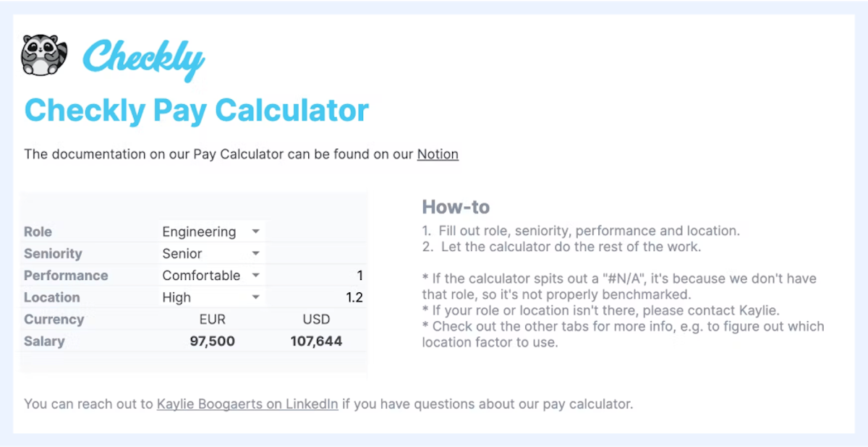868x447 pixels.
Task: Open the Seniority dropdown
Action: (x=257, y=253)
